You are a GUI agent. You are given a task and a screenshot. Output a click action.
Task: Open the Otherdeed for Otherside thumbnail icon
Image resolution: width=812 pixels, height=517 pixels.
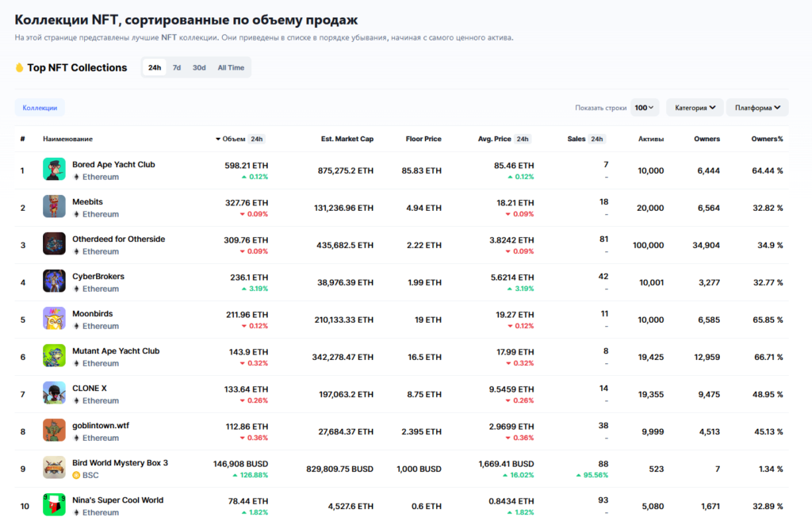click(54, 244)
